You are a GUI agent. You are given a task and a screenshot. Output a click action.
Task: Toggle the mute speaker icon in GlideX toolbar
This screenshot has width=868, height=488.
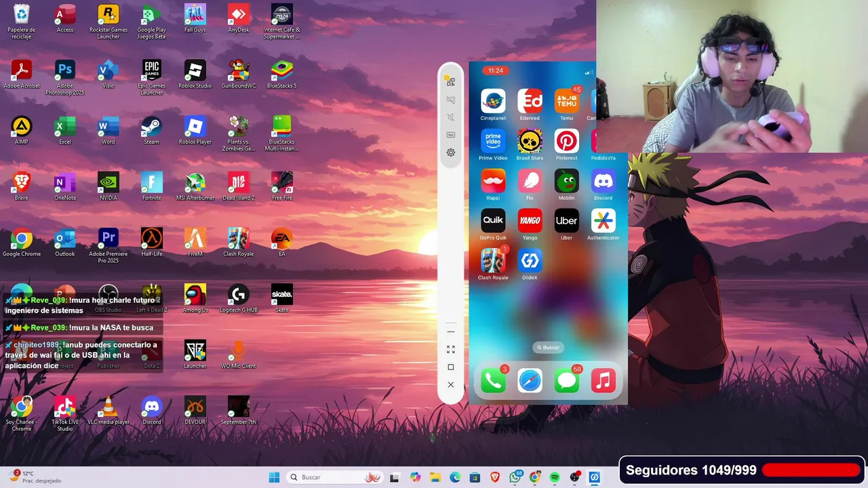(x=450, y=117)
